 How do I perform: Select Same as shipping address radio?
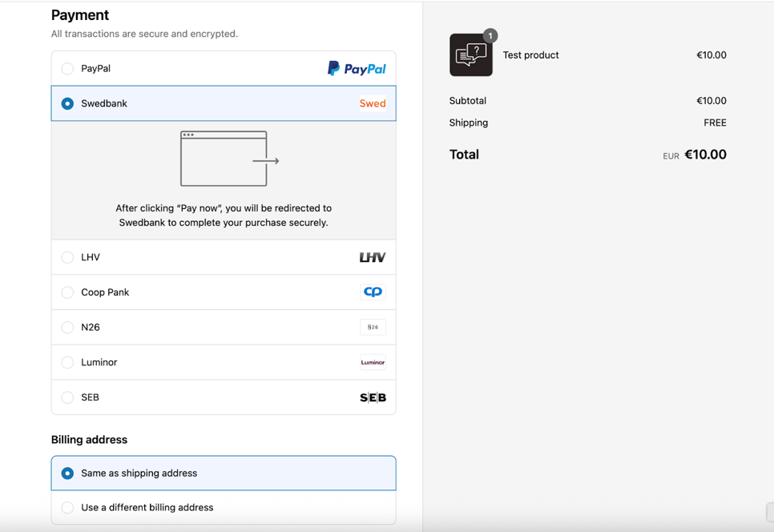click(67, 474)
